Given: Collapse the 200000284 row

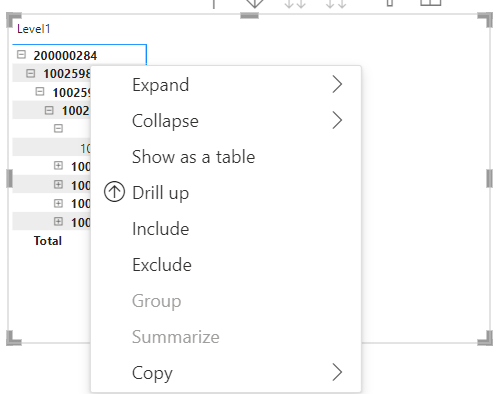Looking at the screenshot, I should [21, 54].
